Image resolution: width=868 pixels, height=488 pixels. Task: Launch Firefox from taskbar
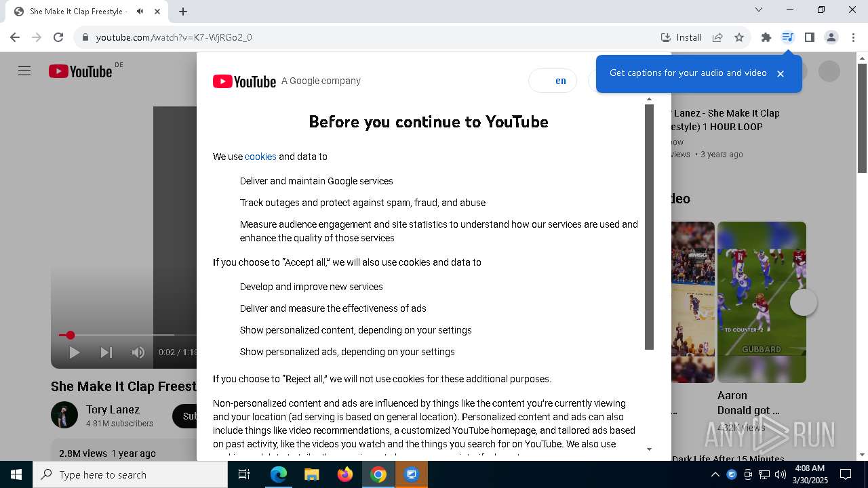(x=344, y=474)
